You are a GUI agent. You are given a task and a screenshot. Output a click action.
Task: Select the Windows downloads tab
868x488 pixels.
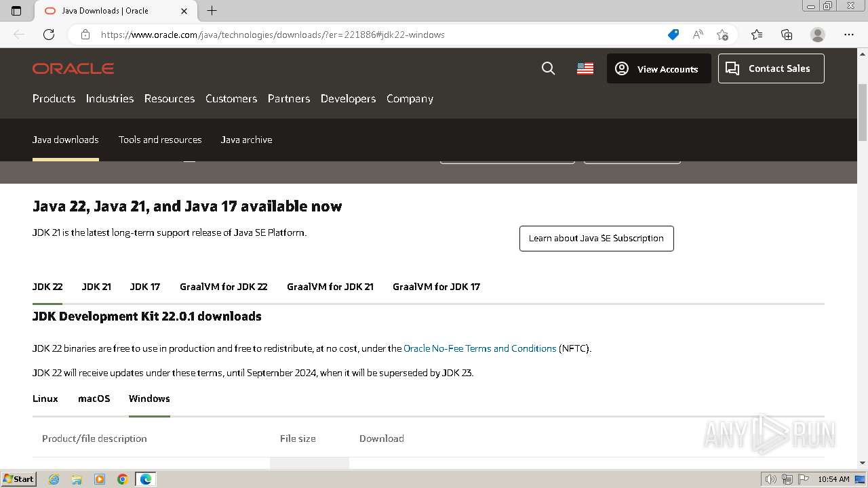[x=149, y=399]
